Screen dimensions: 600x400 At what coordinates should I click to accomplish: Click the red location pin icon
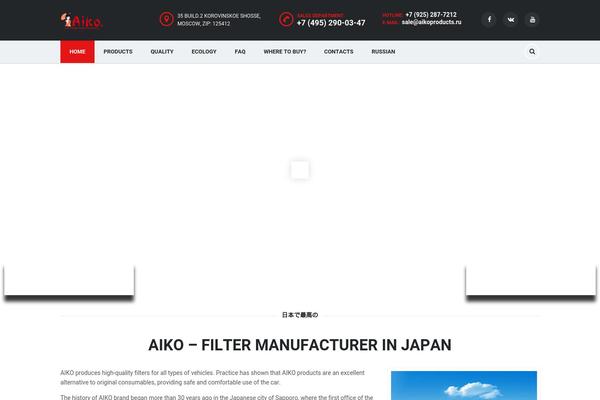pos(166,19)
